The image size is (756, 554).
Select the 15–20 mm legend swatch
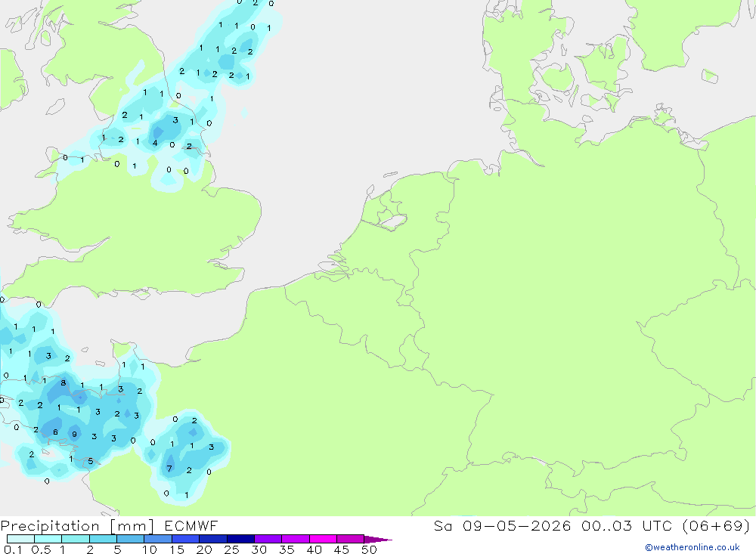(x=186, y=539)
